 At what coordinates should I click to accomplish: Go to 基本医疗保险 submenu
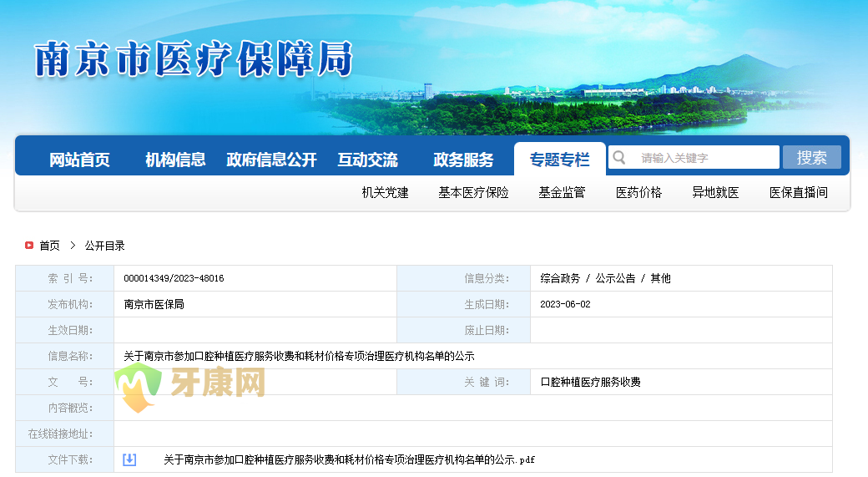473,192
